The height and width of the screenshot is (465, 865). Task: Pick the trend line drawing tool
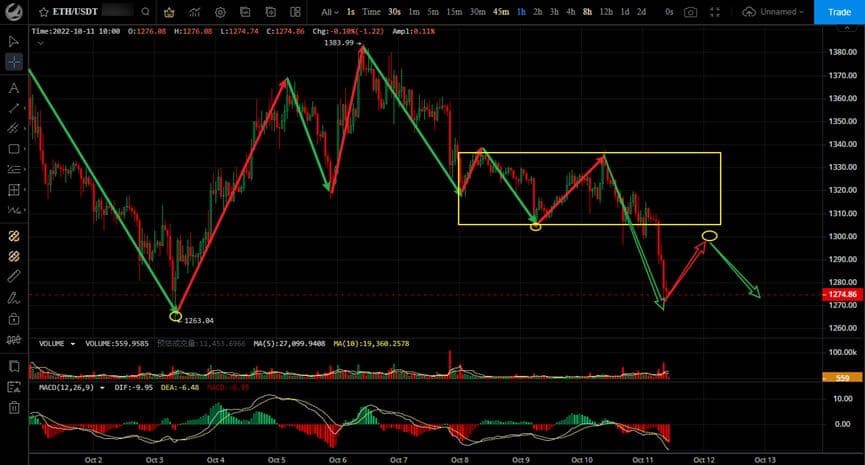pyautogui.click(x=14, y=108)
